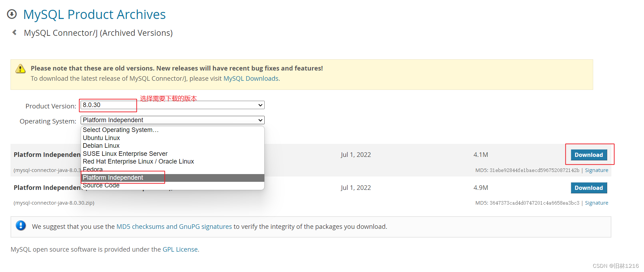The image size is (644, 272).
Task: Follow the MySQL Downloads link
Action: click(x=251, y=79)
